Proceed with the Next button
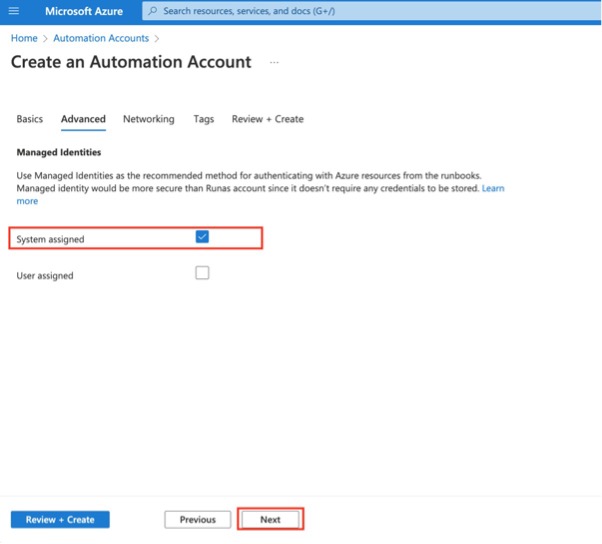Screen dimensions: 602x544 pos(270,519)
